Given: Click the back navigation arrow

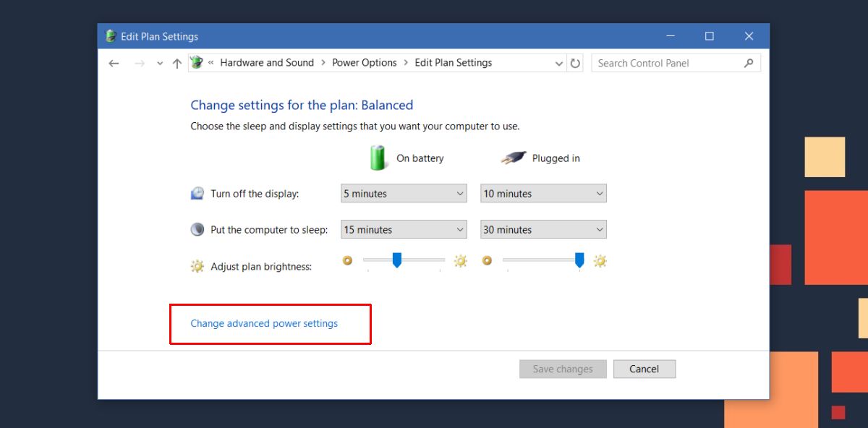Looking at the screenshot, I should (x=114, y=64).
